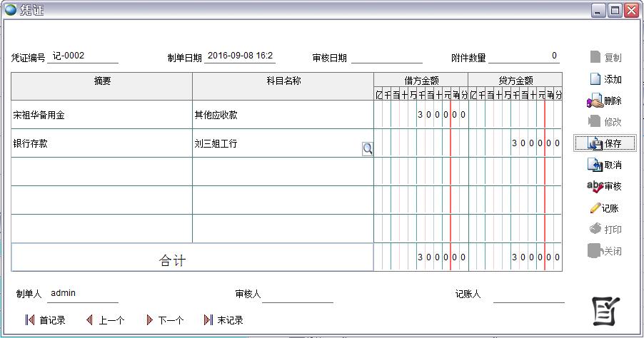
Task: Select the 宋祖华备用金 summary cell
Action: (x=101, y=115)
